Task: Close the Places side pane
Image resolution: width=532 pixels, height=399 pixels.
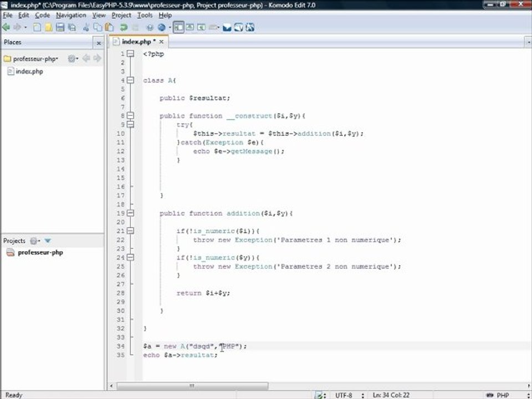Action: tap(99, 43)
